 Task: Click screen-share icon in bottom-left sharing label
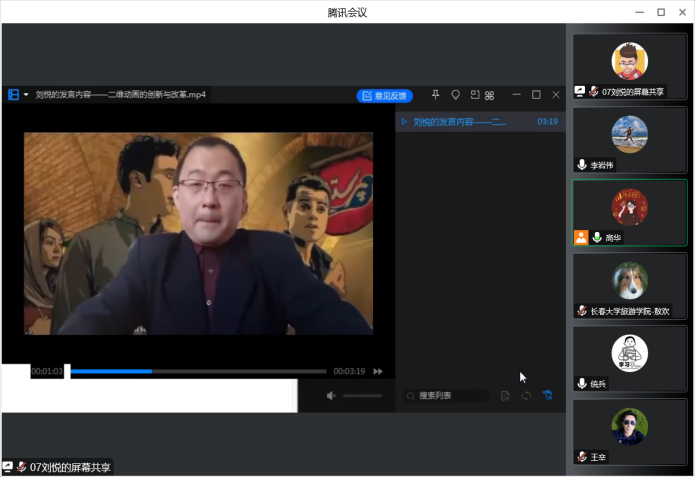click(8, 467)
